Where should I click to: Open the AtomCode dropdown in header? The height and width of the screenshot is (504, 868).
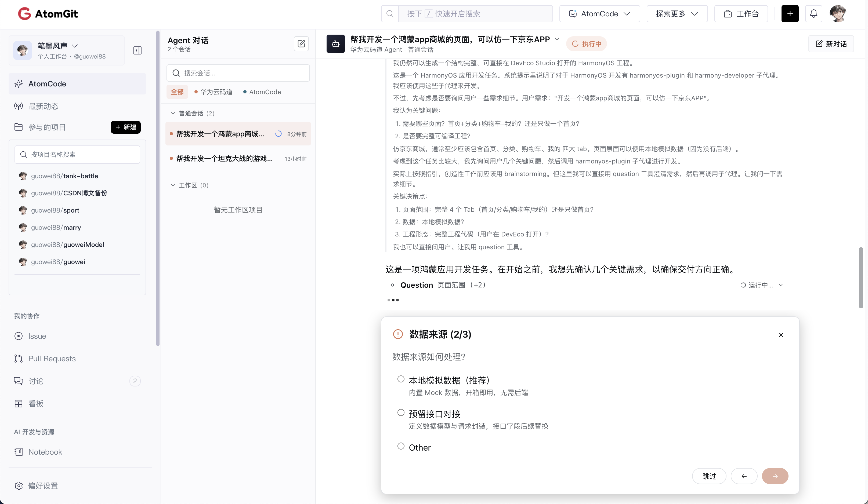click(x=599, y=14)
